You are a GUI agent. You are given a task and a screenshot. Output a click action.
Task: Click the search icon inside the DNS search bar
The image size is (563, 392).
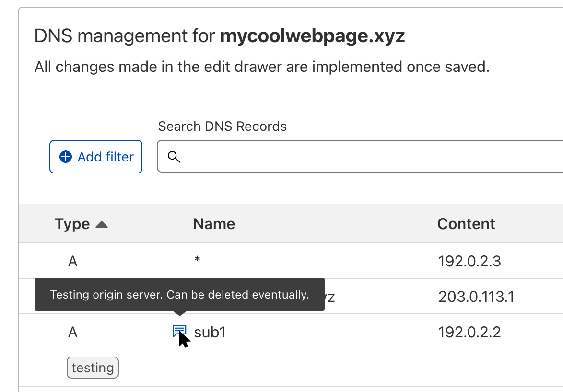click(x=174, y=157)
